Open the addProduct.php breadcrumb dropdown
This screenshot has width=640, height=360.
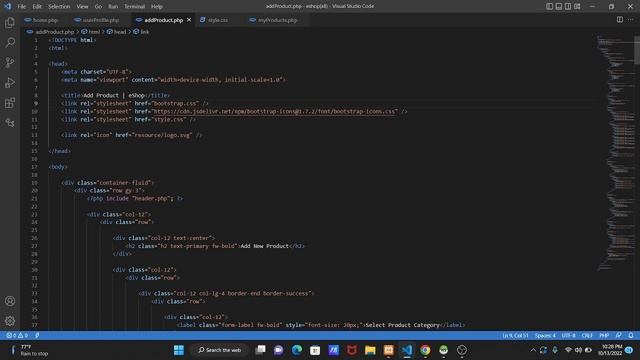tap(51, 31)
